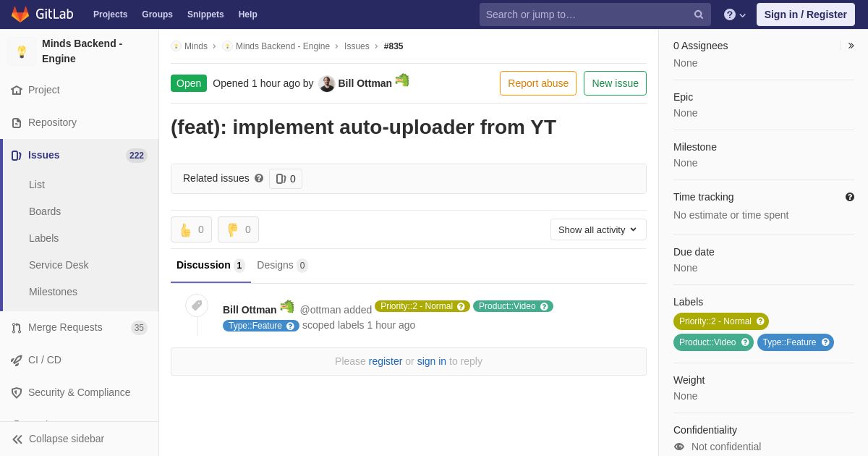This screenshot has width=868, height=456.
Task: Click the Issues icon in sidebar
Action: (17, 155)
